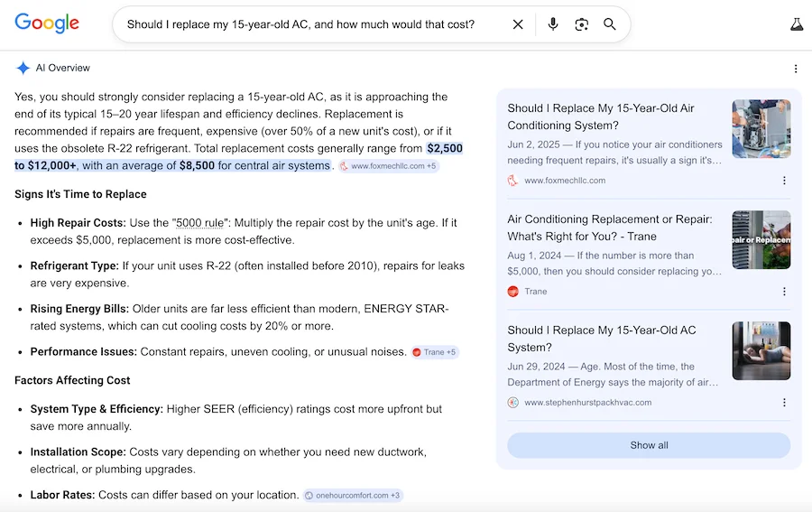This screenshot has width=812, height=512.
Task: Start voice search with the microphone icon
Action: [x=552, y=24]
